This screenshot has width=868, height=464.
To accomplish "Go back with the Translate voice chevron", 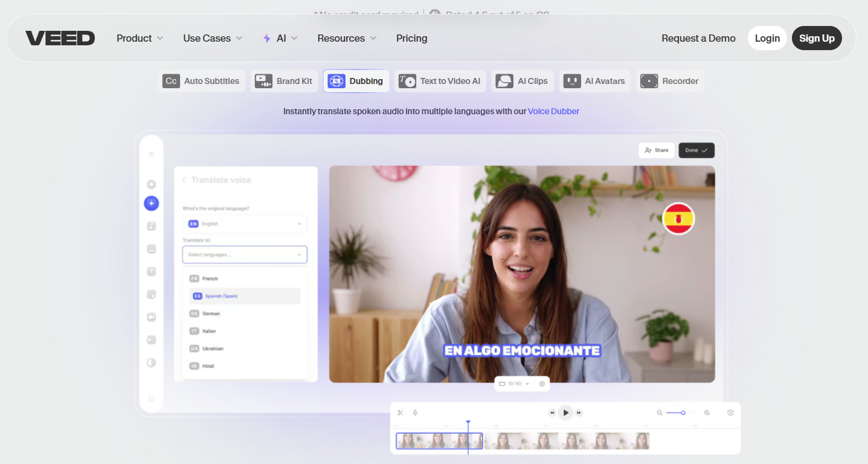I will point(184,180).
